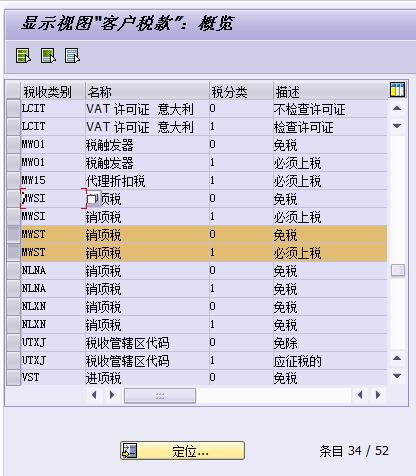Viewport: 416px width, 476px height.
Task: Click the top scroll-up arrow of vertical scrollbar
Action: coord(397,108)
